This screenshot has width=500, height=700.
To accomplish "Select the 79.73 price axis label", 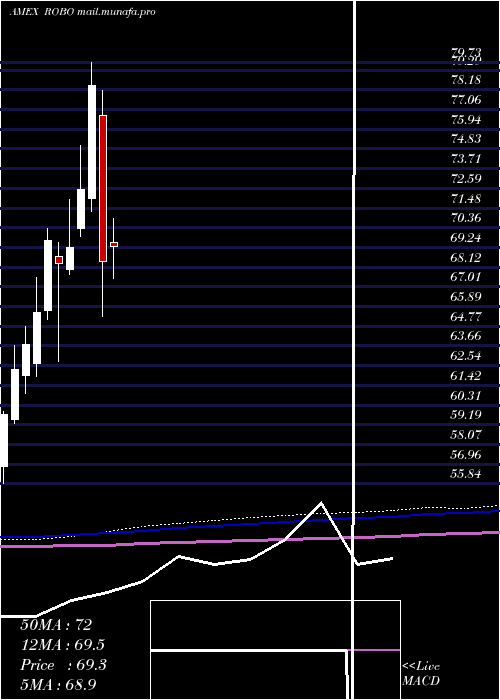I will [x=466, y=54].
